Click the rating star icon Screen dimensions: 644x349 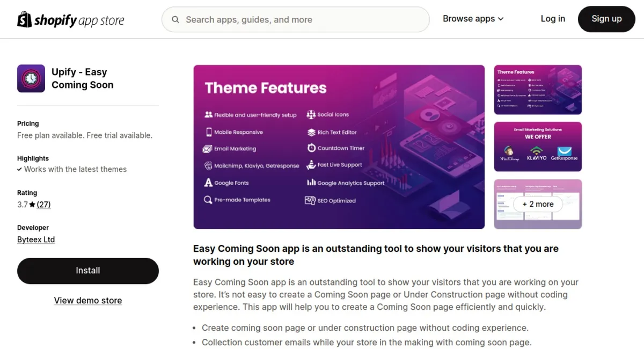32,205
